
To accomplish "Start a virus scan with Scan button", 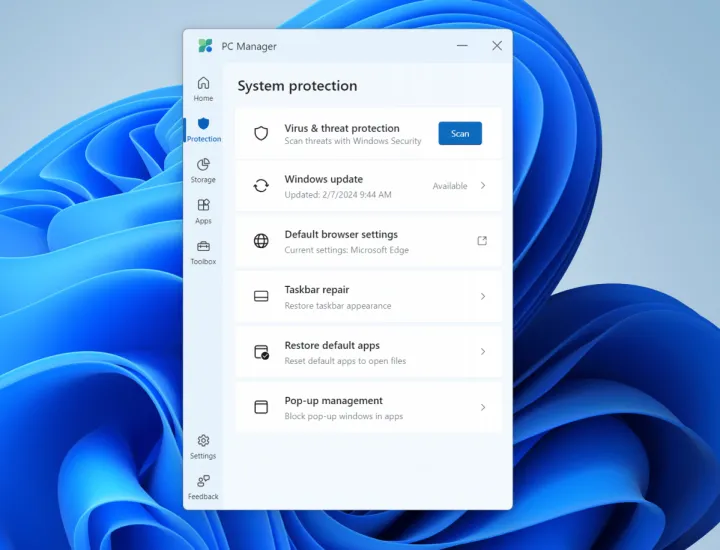I will (460, 134).
